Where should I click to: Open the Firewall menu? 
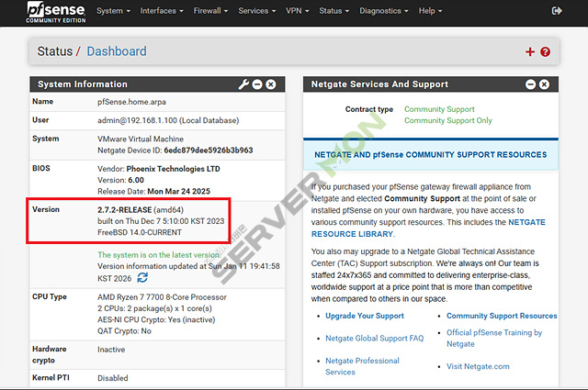[x=210, y=11]
